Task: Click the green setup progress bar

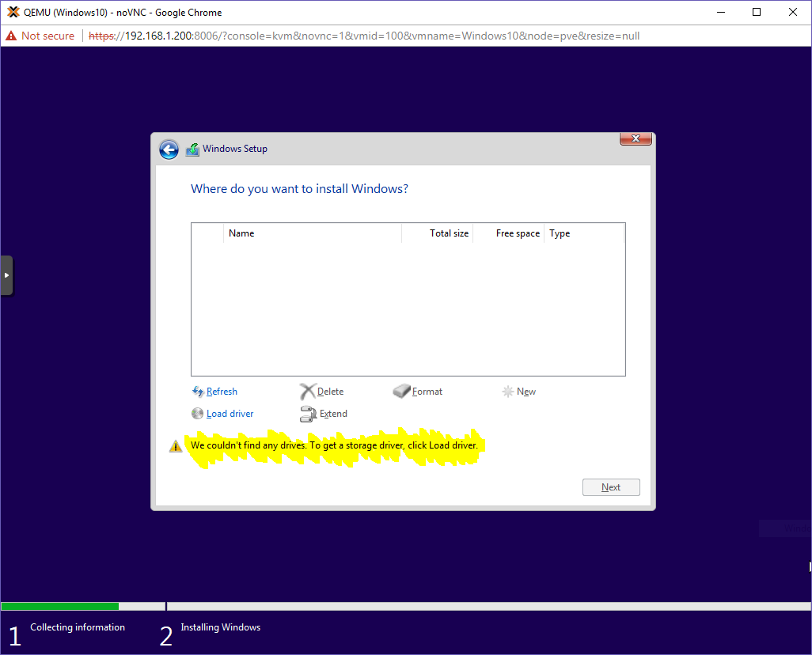Action: coord(59,606)
